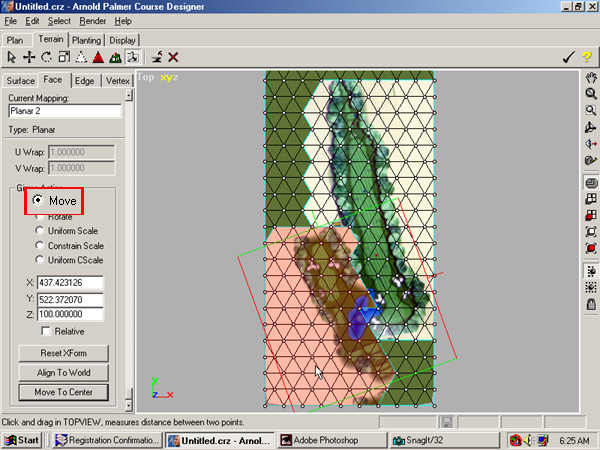The width and height of the screenshot is (600, 450).
Task: Click the zoom extents red selected icon
Action: click(591, 248)
